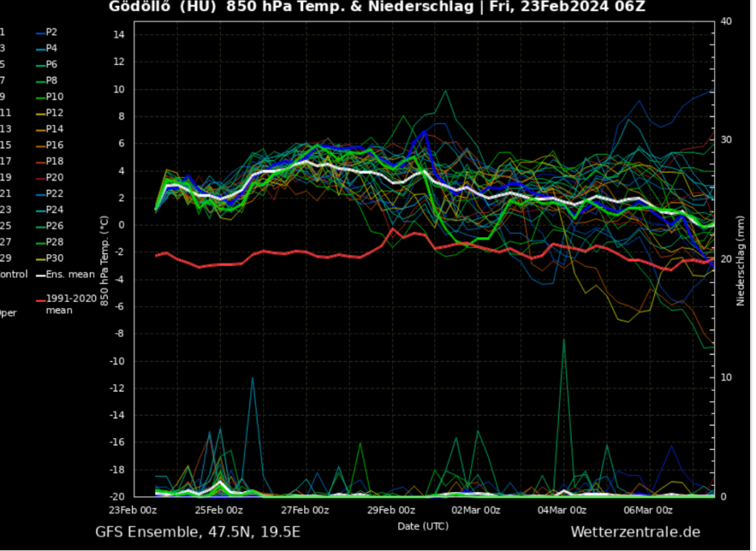The height and width of the screenshot is (551, 756).
Task: Toggle the P22 series label
Action: pyautogui.click(x=55, y=194)
